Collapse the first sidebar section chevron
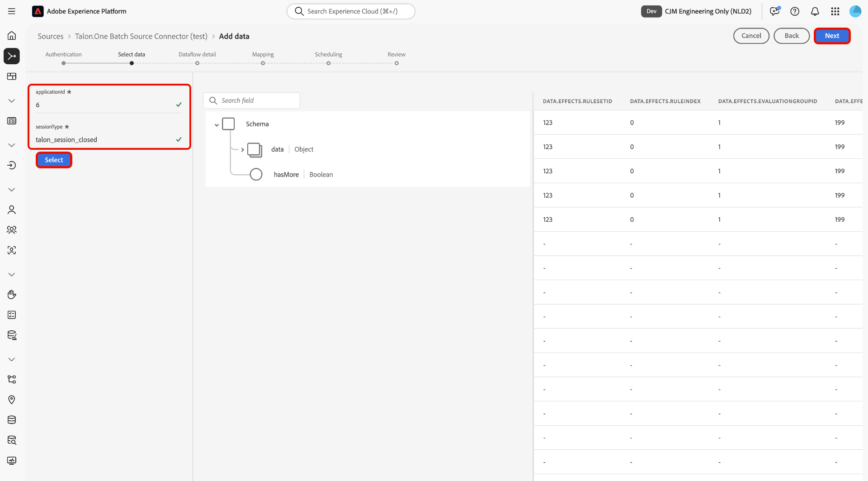Screen dimensions: 868x481 click(x=12, y=100)
